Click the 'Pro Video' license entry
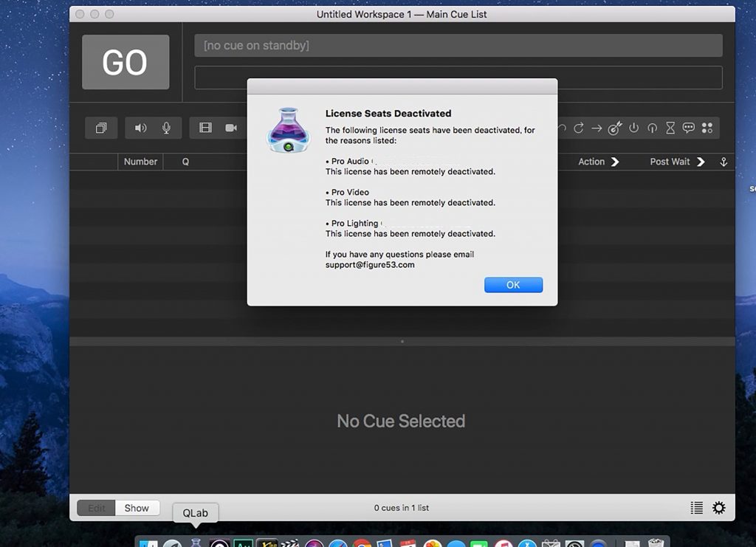Viewport: 756px width, 547px height. click(x=349, y=192)
